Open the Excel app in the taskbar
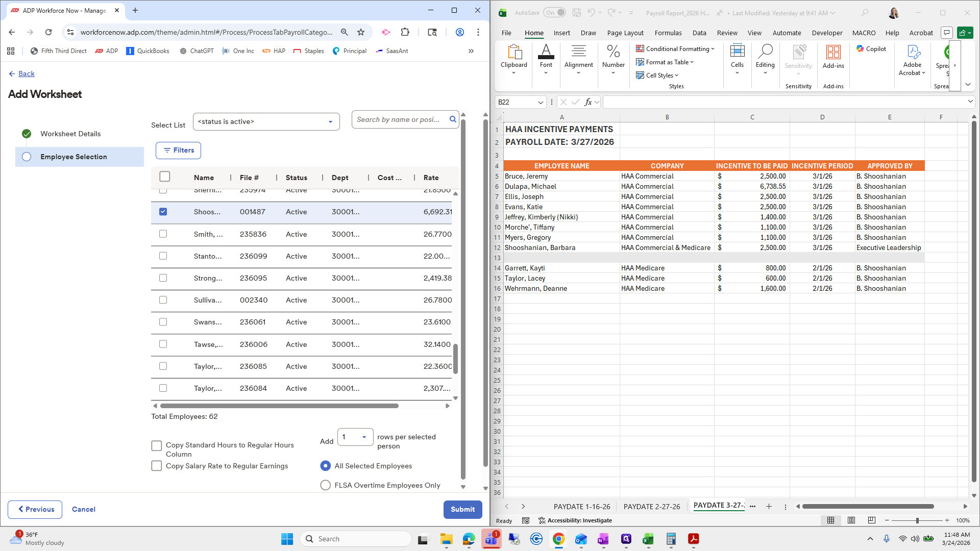Screen dimensions: 980x551 click(648, 539)
